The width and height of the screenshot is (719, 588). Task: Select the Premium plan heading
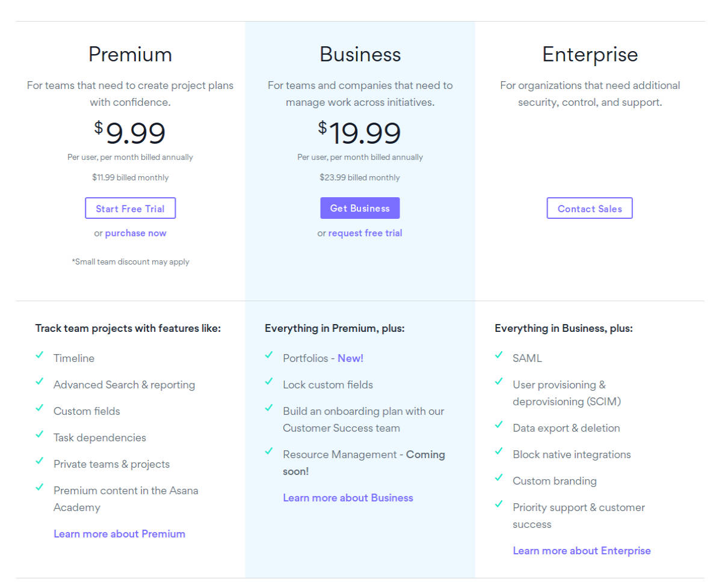click(130, 54)
